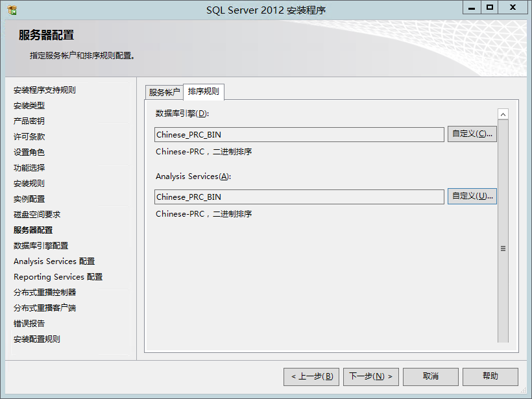Viewport: 532px width, 399px height.
Task: Select 分布式重播控制器 step in sidebar
Action: click(45, 293)
